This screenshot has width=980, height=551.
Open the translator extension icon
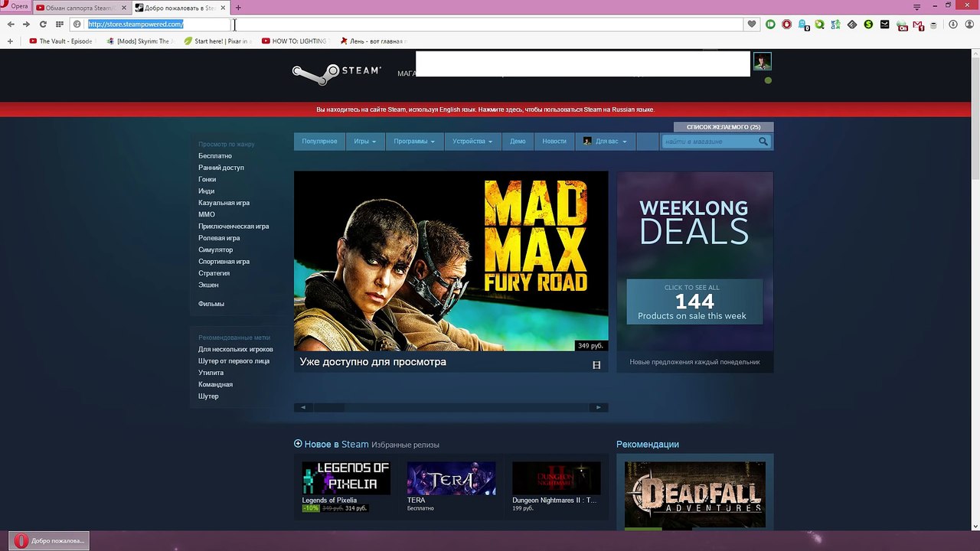tap(835, 24)
